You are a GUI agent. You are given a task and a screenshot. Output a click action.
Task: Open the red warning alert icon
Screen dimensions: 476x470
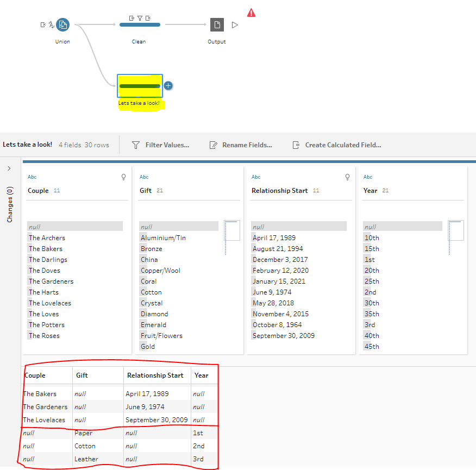(251, 12)
